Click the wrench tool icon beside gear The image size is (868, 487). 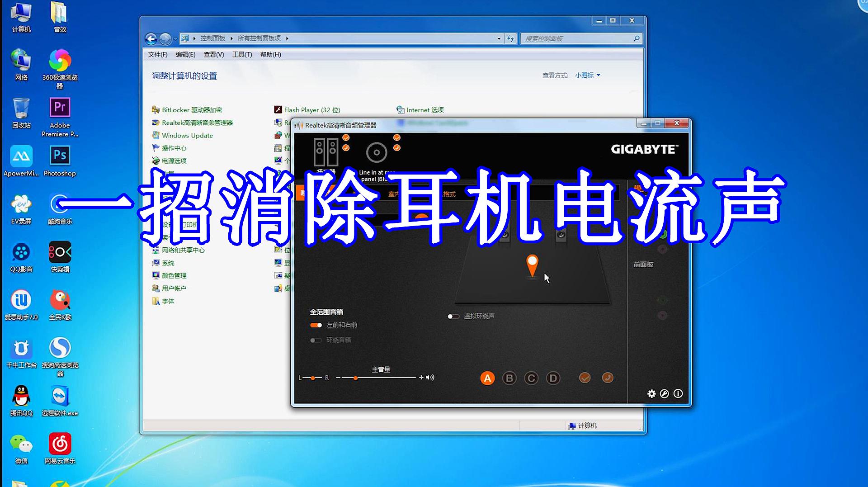click(x=664, y=393)
